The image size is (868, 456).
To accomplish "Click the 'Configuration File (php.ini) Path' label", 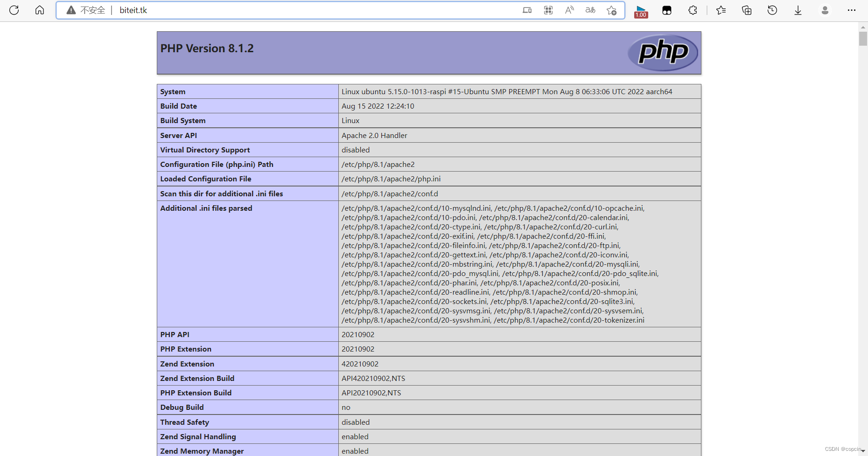I will pos(217,165).
